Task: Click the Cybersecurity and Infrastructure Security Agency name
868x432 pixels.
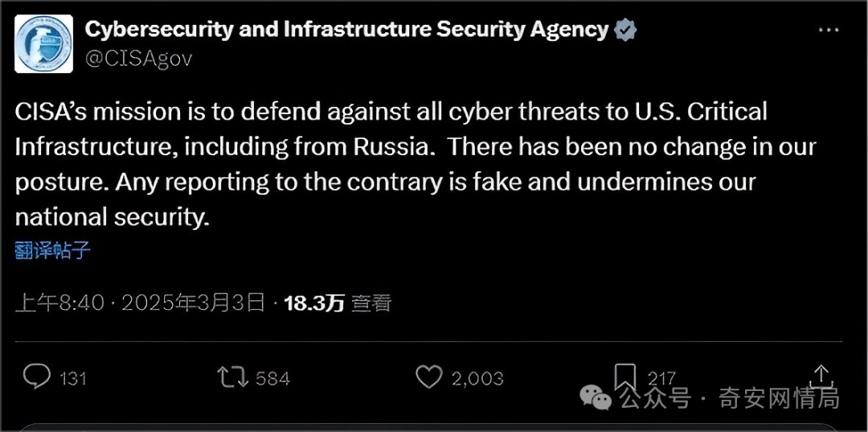Action: [x=346, y=30]
